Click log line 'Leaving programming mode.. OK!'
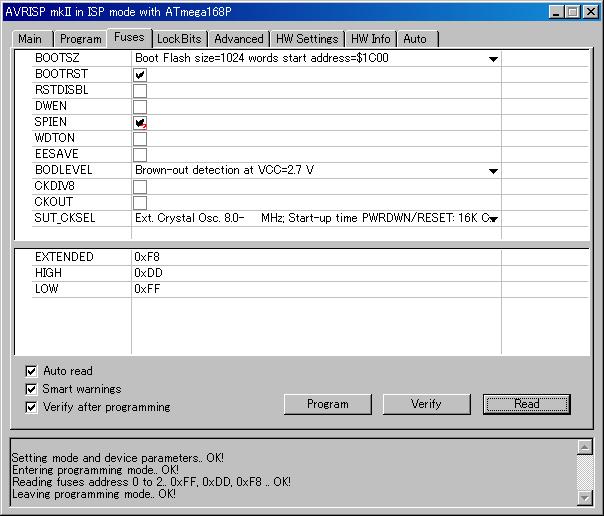The height and width of the screenshot is (516, 604). pyautogui.click(x=94, y=494)
